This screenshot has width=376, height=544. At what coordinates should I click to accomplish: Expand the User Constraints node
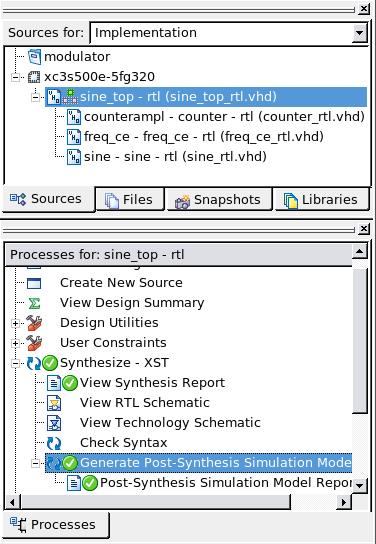(15, 343)
